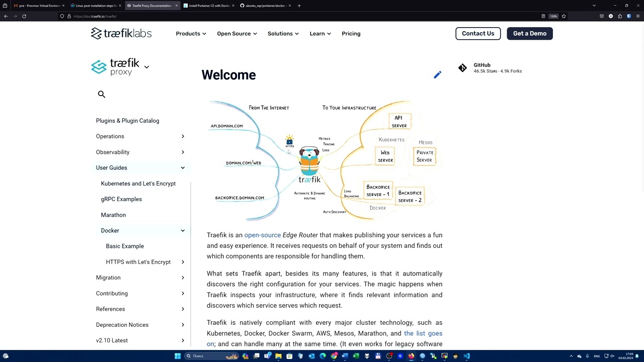Expand the References sidebar section

[183, 309]
